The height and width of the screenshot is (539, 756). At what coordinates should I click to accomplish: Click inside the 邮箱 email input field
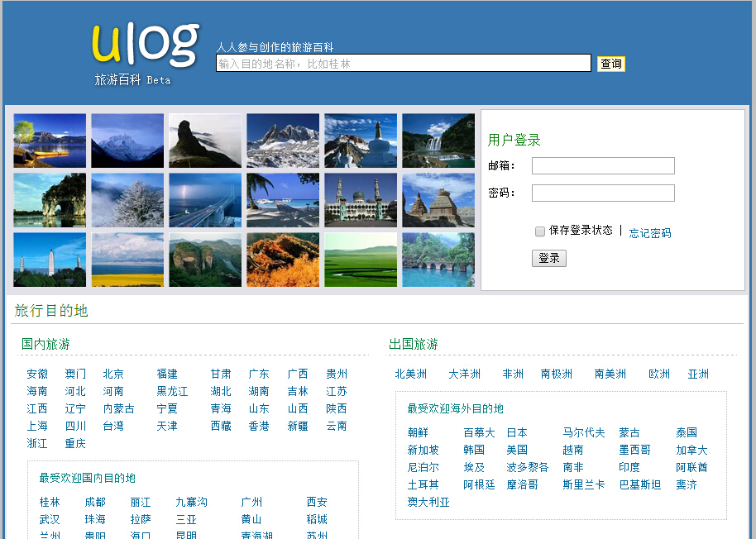click(603, 165)
